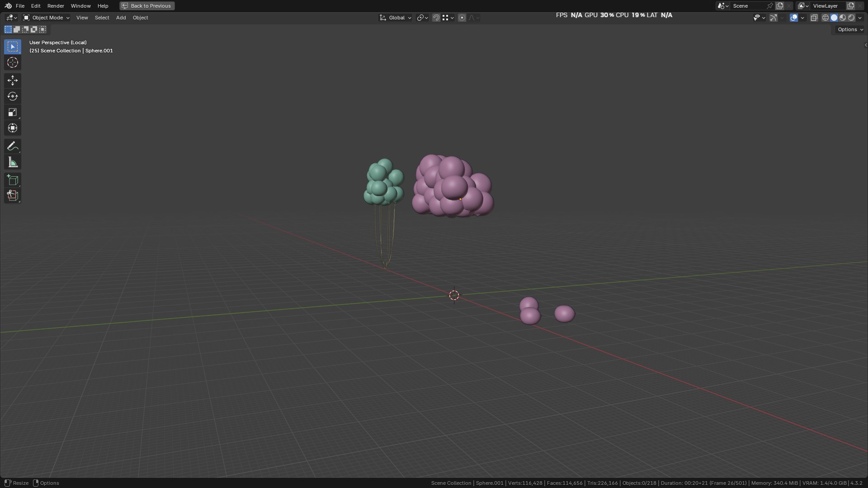Open the object types visibility dropdown
Viewport: 868px width, 488px height.
[759, 18]
